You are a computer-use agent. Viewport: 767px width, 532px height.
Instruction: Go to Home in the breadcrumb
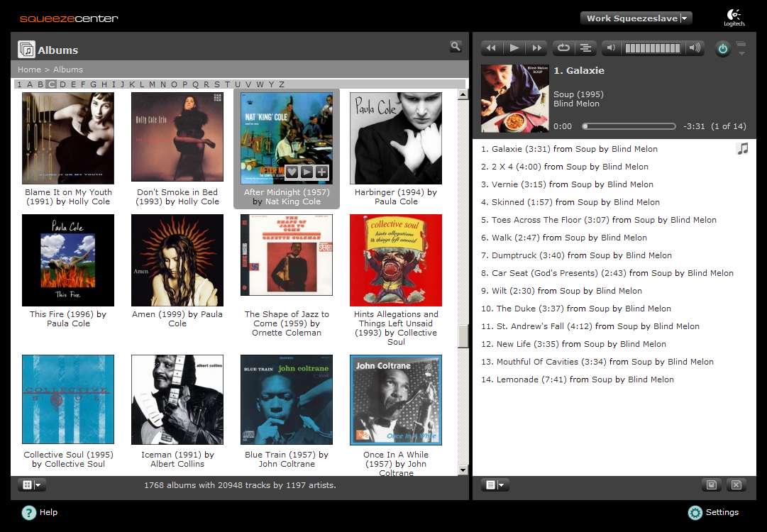pyautogui.click(x=29, y=70)
